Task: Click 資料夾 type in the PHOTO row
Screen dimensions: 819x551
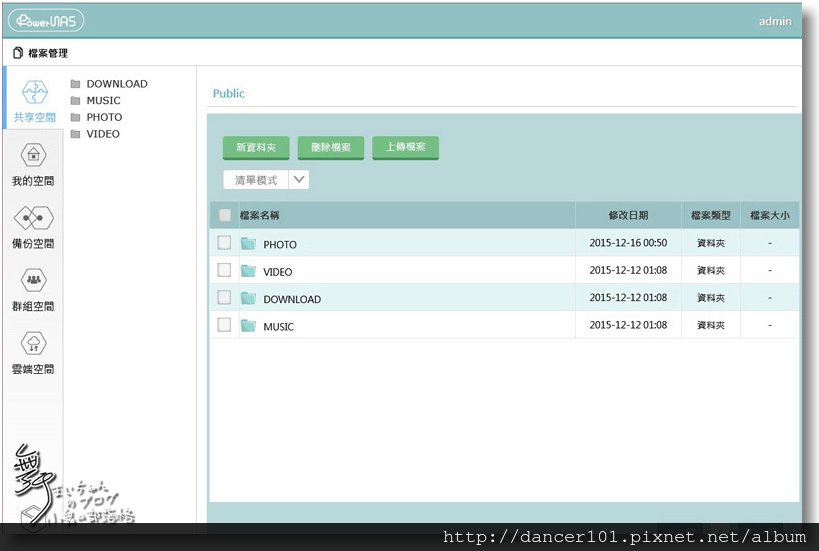Action: pyautogui.click(x=711, y=243)
